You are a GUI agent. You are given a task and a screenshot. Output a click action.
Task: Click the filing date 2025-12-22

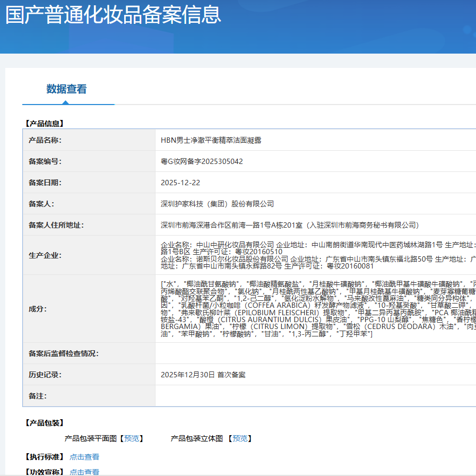coord(180,183)
